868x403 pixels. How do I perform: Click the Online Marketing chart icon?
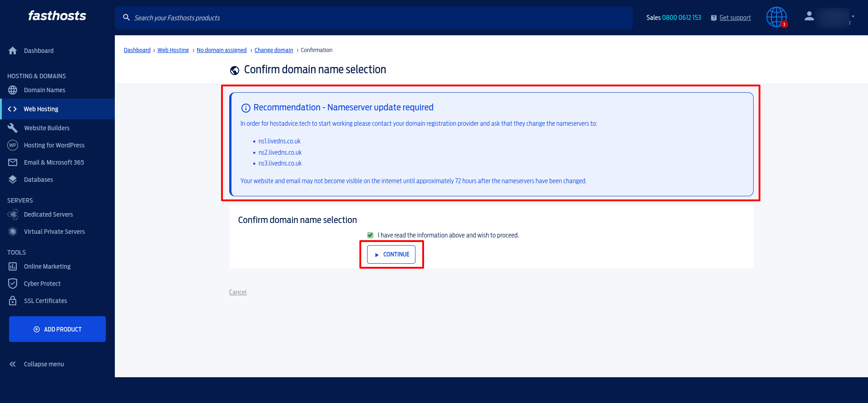click(x=13, y=266)
